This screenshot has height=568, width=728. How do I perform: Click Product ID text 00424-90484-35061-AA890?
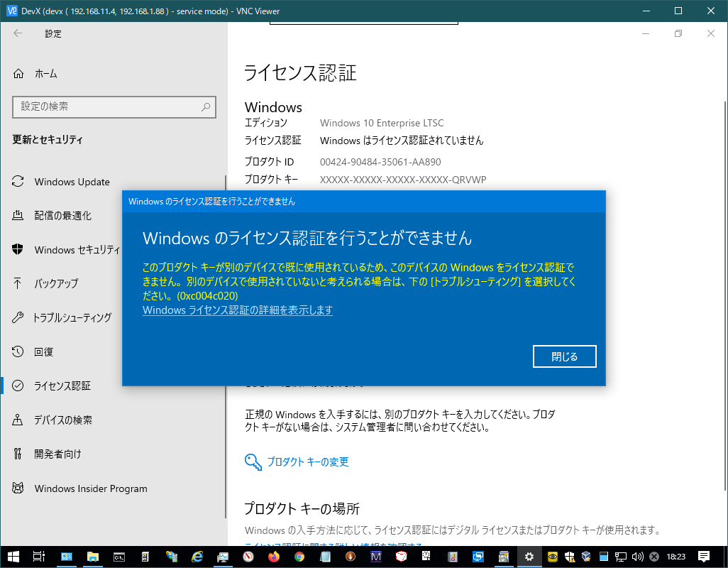pos(380,162)
